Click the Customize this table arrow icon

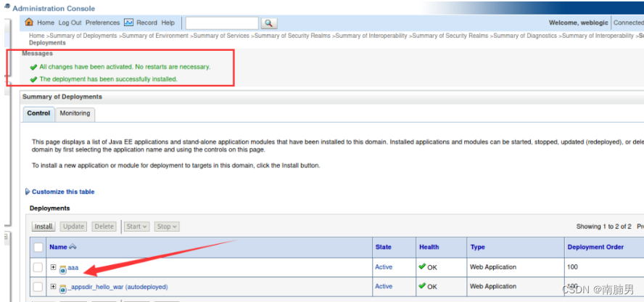[28, 192]
